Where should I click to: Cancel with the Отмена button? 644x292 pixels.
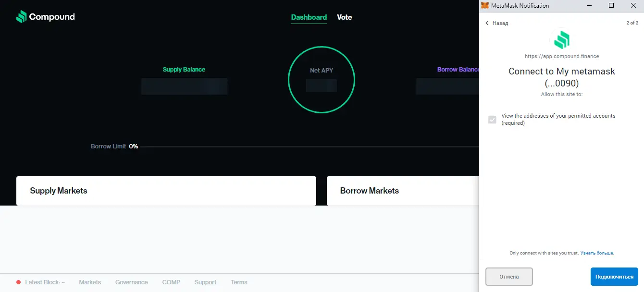coord(509,277)
